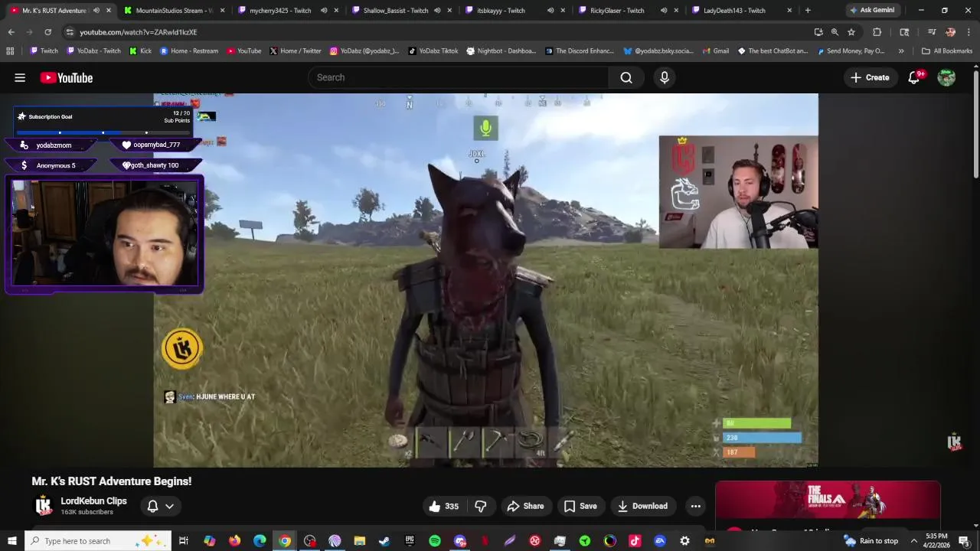Open the settings gear on the taskbar

pyautogui.click(x=684, y=541)
